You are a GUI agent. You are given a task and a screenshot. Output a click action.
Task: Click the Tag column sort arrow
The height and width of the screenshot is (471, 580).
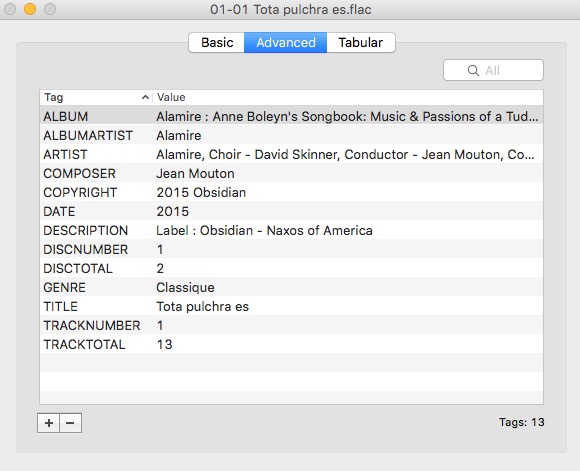145,97
